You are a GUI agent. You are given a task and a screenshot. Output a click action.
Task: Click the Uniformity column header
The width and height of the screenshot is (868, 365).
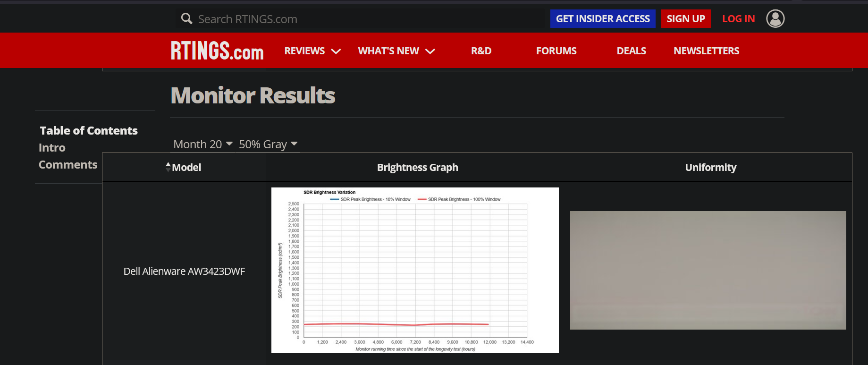pos(711,168)
